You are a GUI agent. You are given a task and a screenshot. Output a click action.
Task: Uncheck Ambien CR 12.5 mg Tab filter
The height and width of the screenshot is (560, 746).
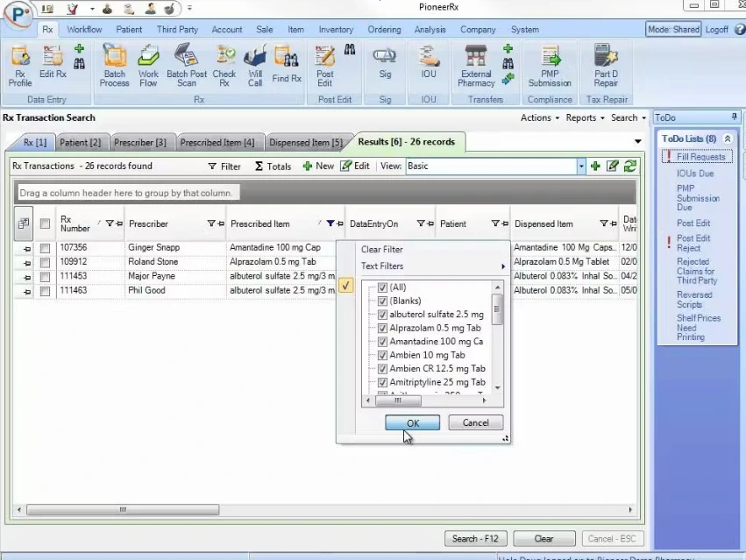point(382,369)
